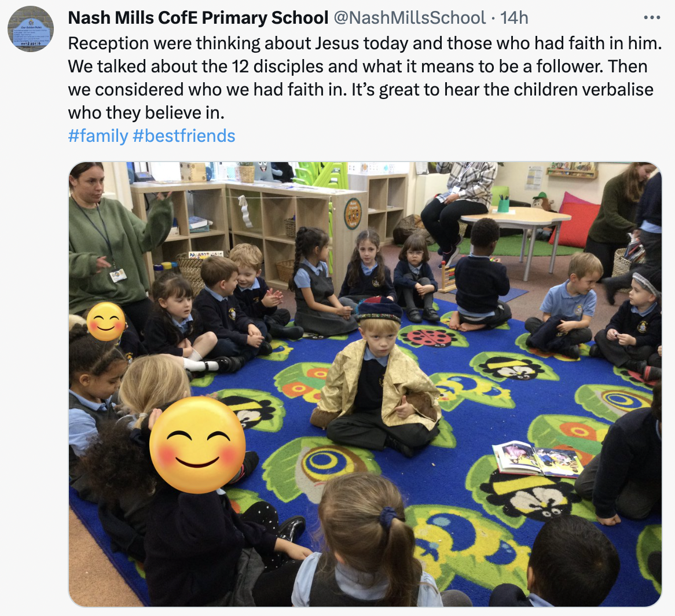The image size is (675, 616).
Task: Open the classroom photo attachment
Action: 365,384
